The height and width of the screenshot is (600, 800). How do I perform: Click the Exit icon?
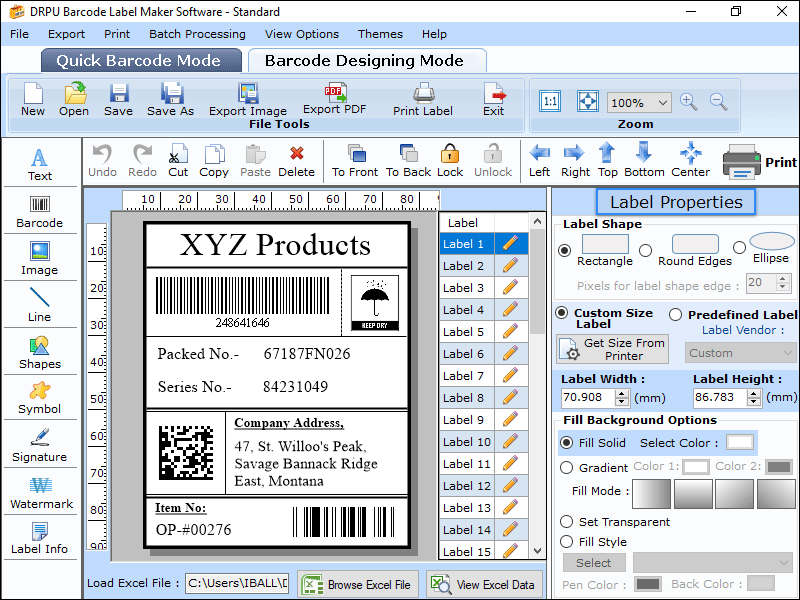click(x=494, y=94)
